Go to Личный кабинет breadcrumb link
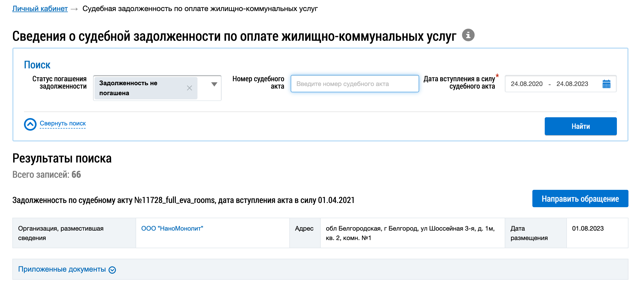Image resolution: width=644 pixels, height=295 pixels. point(40,9)
